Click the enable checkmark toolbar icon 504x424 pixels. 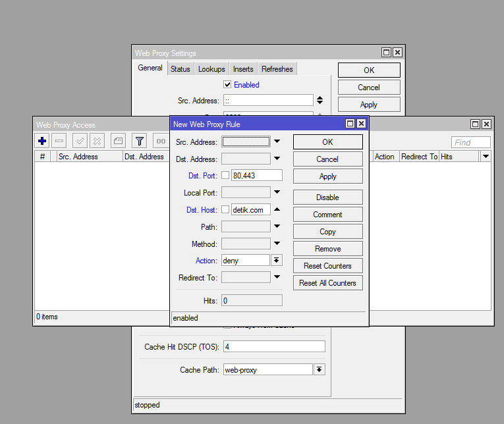[80, 141]
